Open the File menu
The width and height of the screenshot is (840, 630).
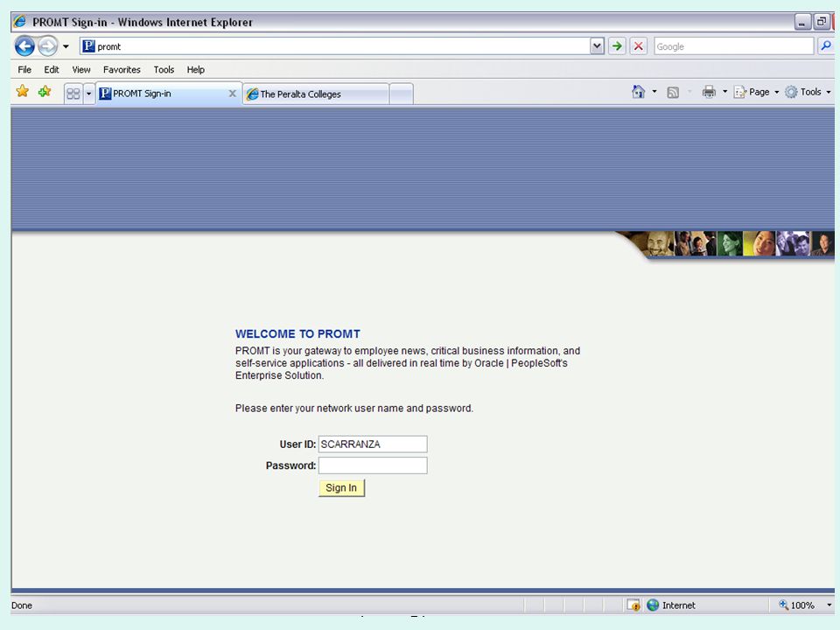click(x=24, y=70)
